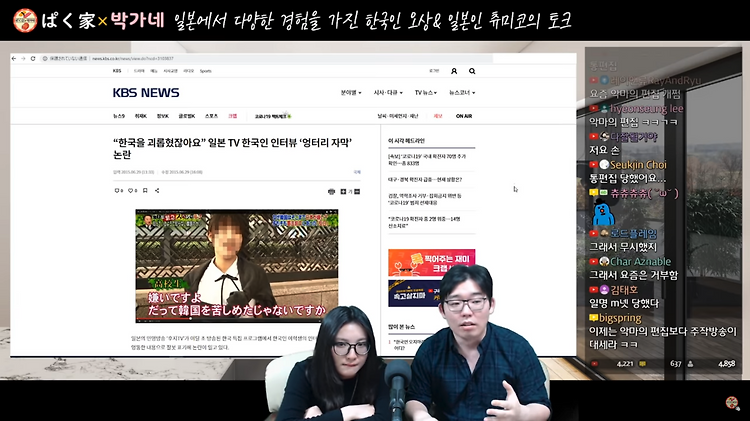Image resolution: width=750 pixels, height=421 pixels.
Task: Open the 코로나19 팩트체크 link
Action: click(273, 116)
